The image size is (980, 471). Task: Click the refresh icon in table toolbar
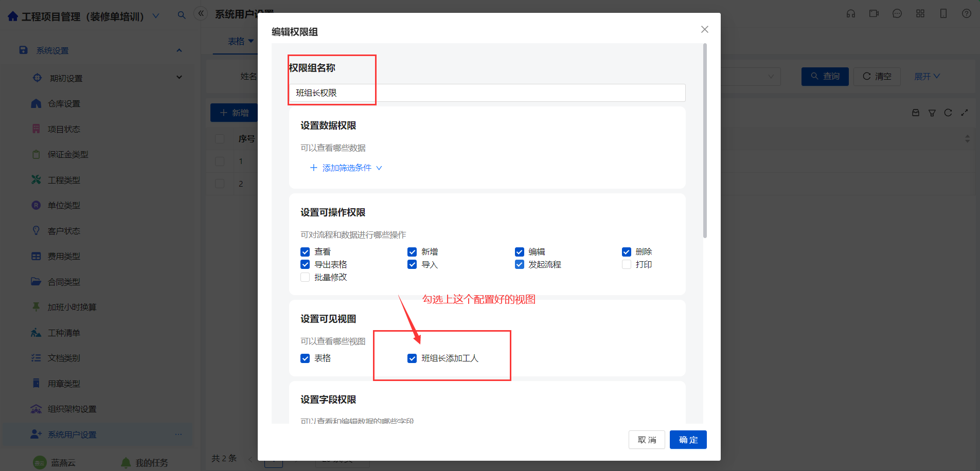[x=948, y=113]
